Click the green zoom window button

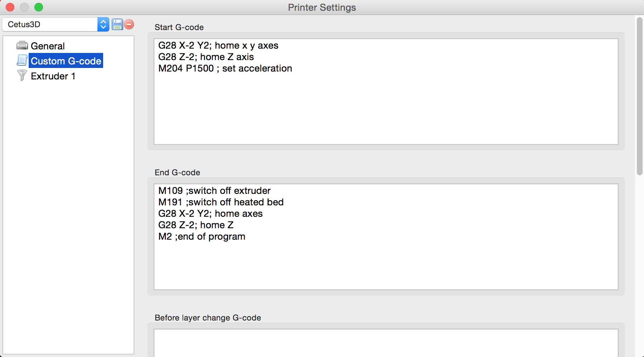39,7
